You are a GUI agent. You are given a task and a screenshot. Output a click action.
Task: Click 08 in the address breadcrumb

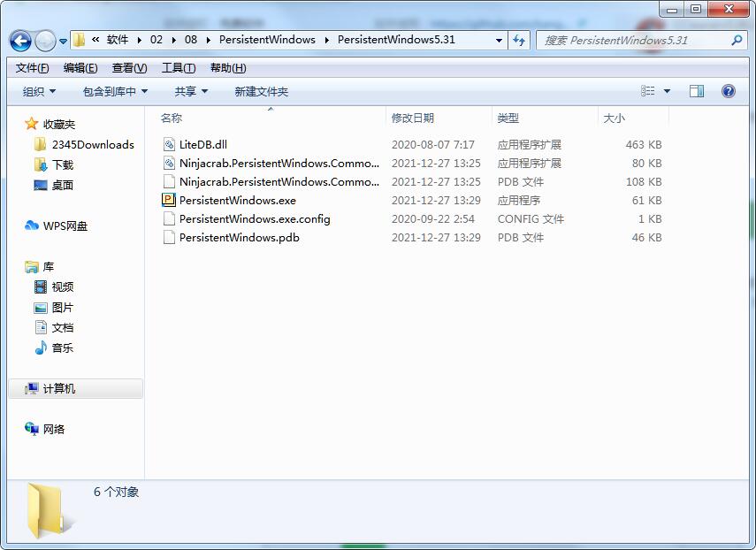click(x=191, y=40)
